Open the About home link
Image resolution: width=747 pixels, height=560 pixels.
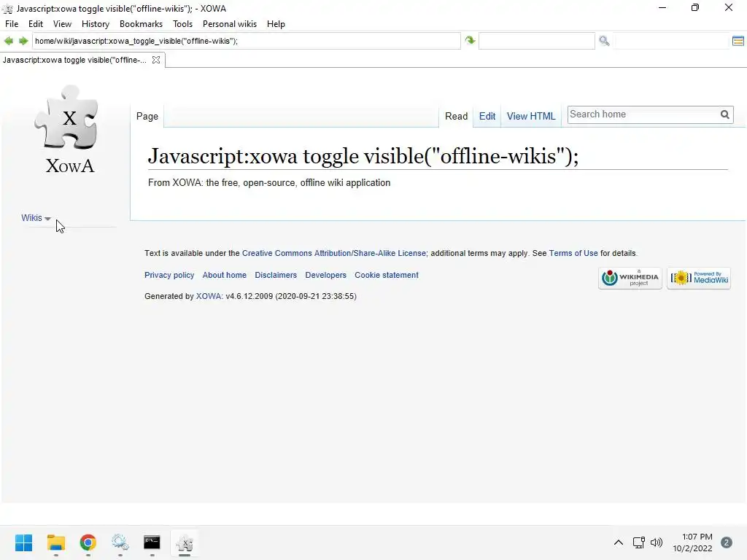225,275
